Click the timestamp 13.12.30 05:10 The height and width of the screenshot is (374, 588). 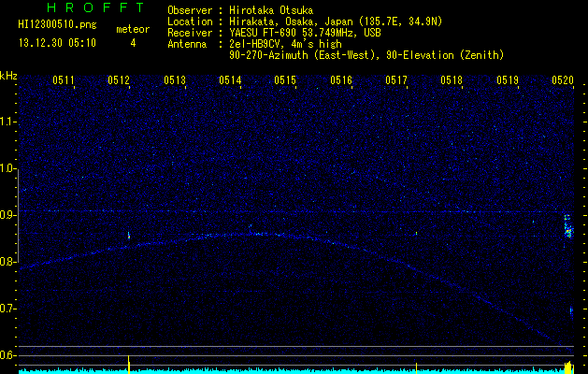click(57, 43)
